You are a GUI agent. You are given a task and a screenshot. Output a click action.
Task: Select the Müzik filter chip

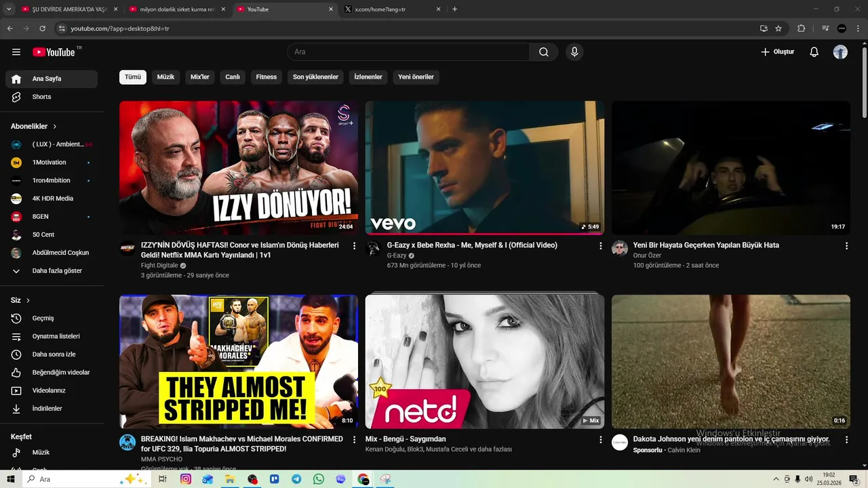[x=165, y=77]
